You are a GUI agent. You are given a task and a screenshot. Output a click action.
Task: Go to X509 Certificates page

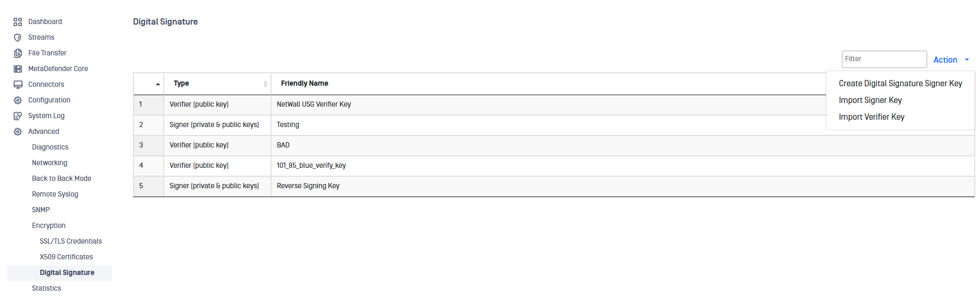point(66,257)
